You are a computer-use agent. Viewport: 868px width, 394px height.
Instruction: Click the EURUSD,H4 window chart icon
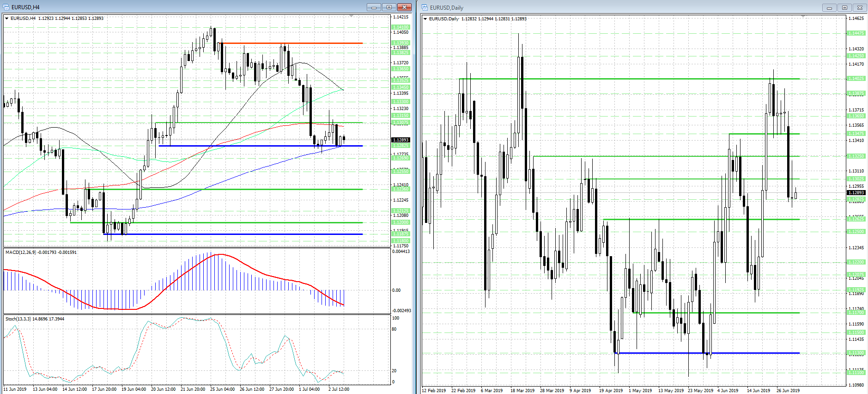pos(6,7)
